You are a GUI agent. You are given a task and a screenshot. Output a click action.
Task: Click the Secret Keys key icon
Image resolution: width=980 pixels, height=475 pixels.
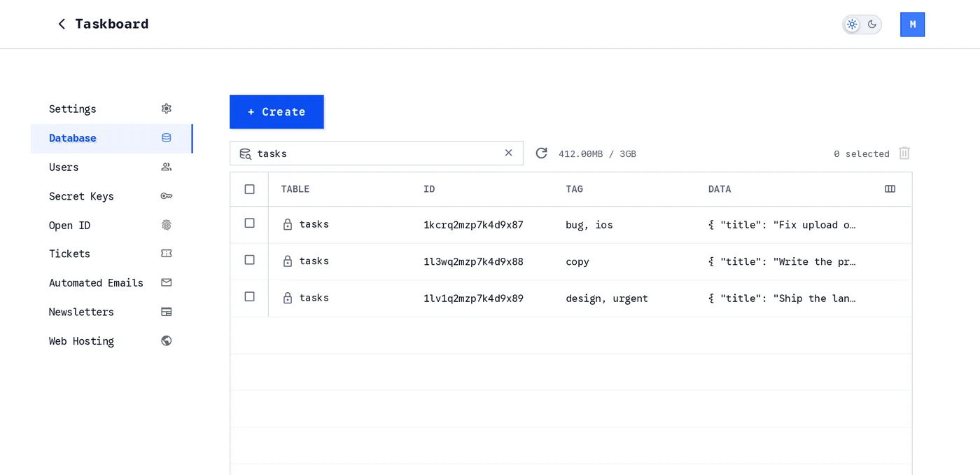click(166, 196)
